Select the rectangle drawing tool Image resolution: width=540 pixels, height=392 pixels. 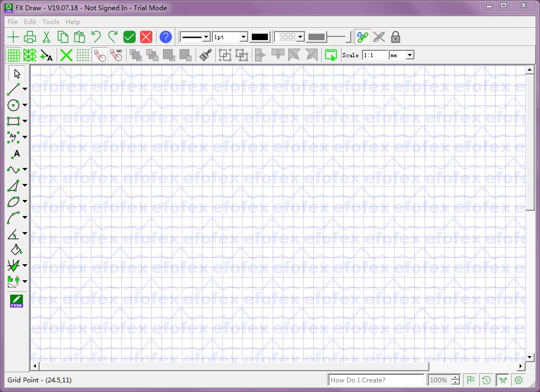[13, 121]
